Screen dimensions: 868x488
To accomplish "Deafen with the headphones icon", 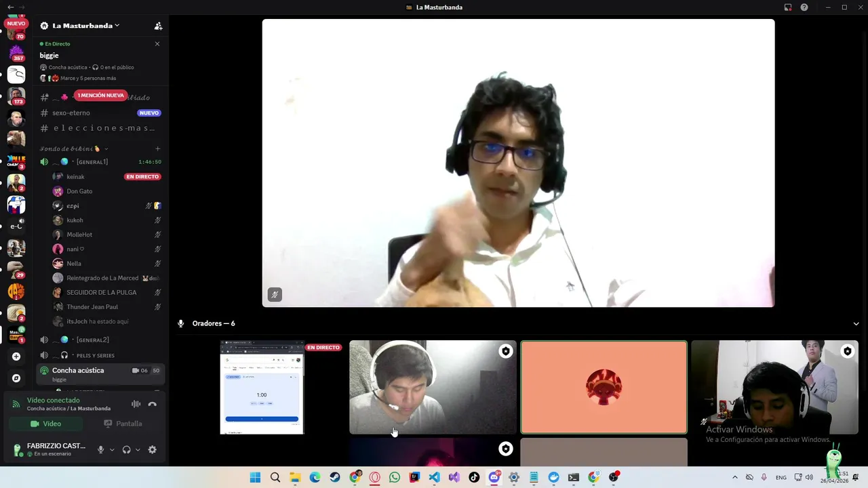I will pos(126,449).
